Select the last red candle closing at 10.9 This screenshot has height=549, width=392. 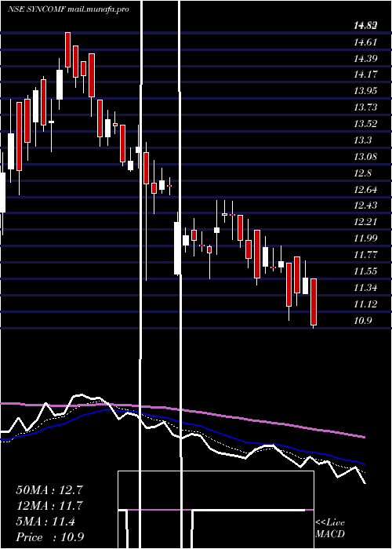314,302
